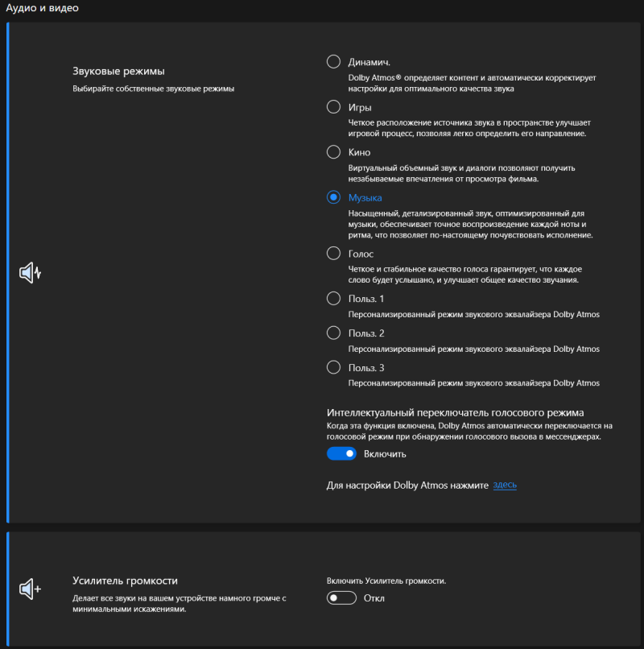Select the Музыка radio option
644x649 pixels.
[x=333, y=197]
